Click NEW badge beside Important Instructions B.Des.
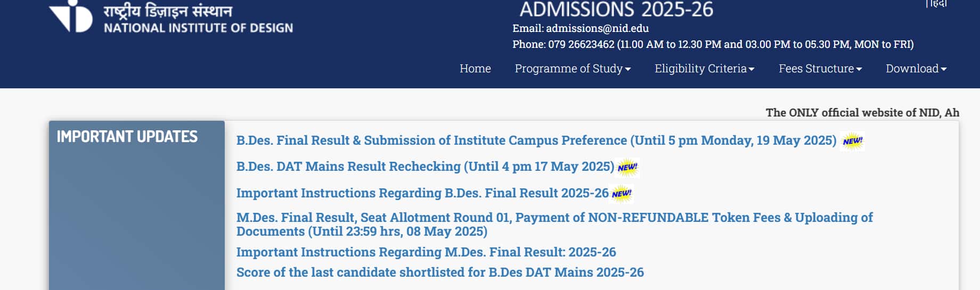980x290 pixels. [622, 194]
